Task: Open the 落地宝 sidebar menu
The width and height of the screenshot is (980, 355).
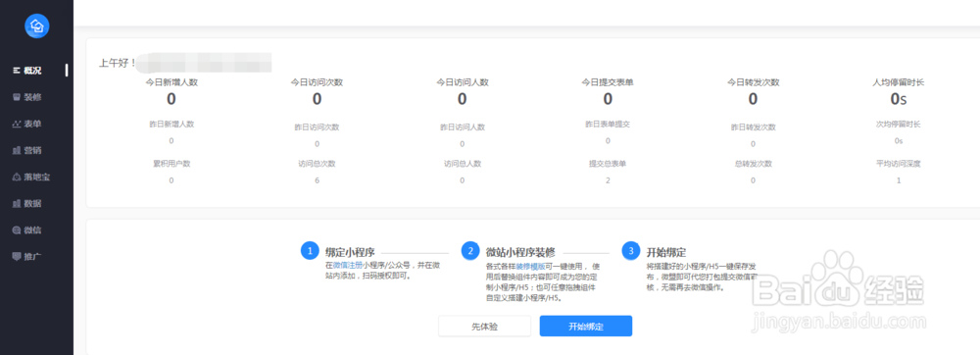Action: coord(31,177)
